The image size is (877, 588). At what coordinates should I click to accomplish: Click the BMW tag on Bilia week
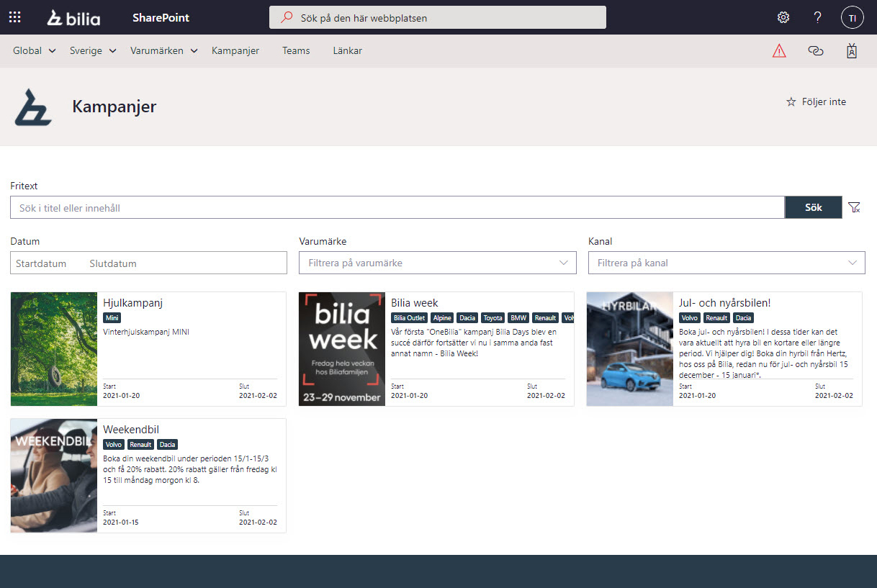pos(518,318)
